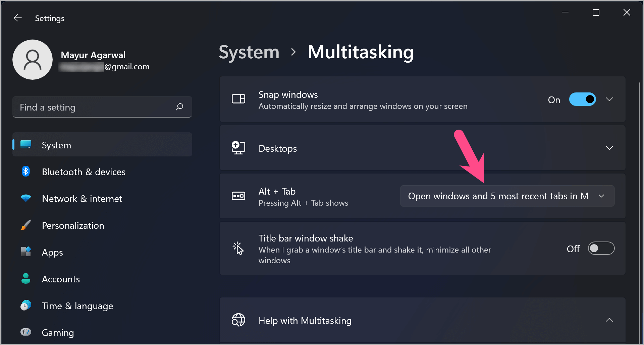Viewport: 644px width, 345px height.
Task: Click the Find a setting input field
Action: pos(94,107)
